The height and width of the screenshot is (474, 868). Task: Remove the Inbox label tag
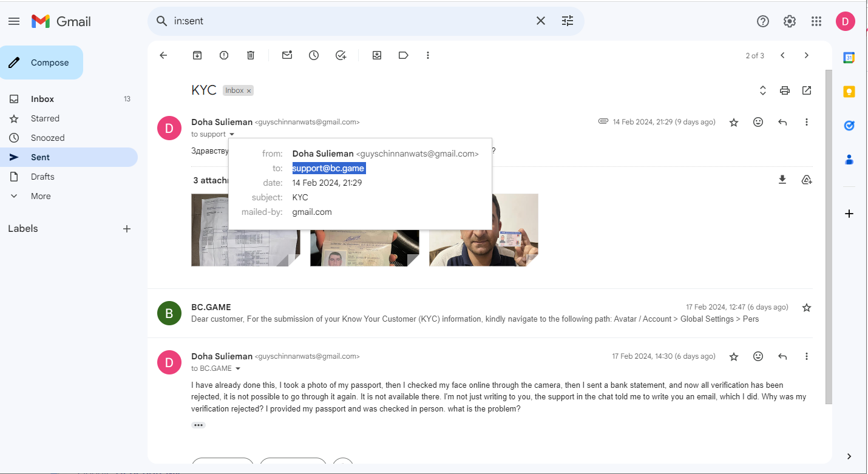[x=249, y=90]
